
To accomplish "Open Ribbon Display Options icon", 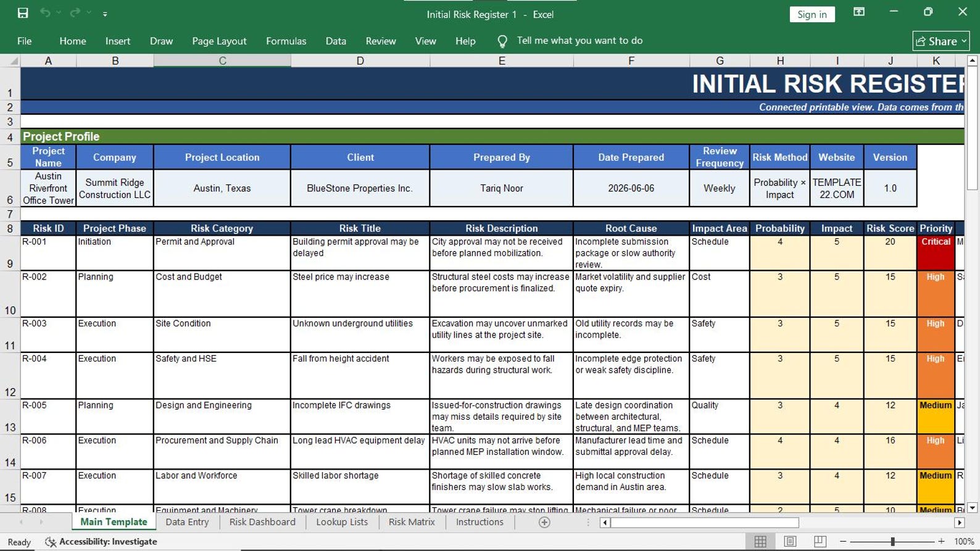I will 858,12.
